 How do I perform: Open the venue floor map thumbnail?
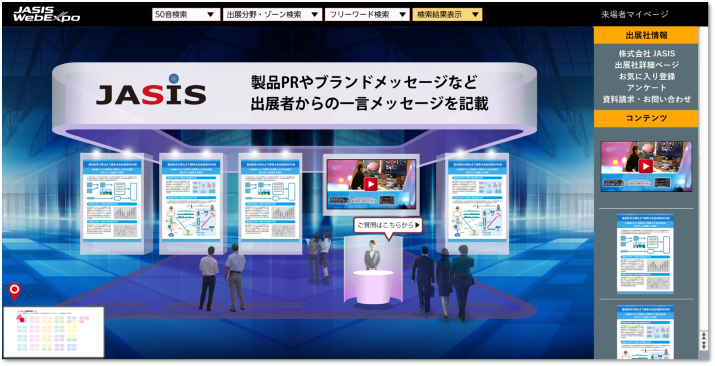(54, 332)
